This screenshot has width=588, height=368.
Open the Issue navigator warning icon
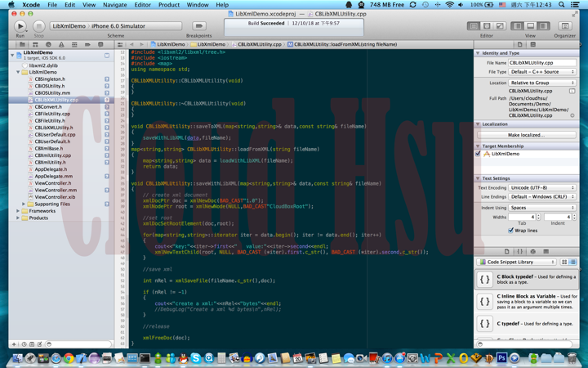61,44
